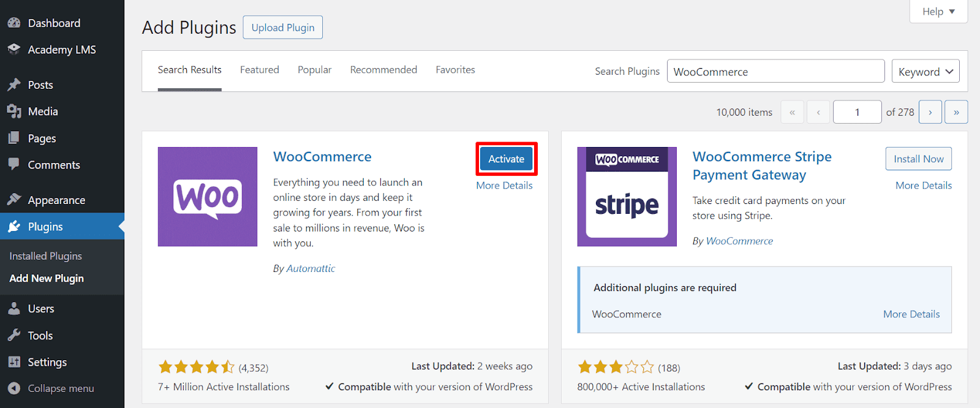Select the Plugins plug icon
980x408 pixels.
click(14, 226)
